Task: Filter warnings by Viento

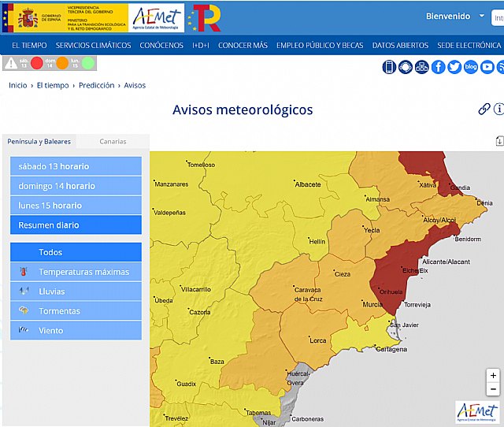Action: (76, 331)
